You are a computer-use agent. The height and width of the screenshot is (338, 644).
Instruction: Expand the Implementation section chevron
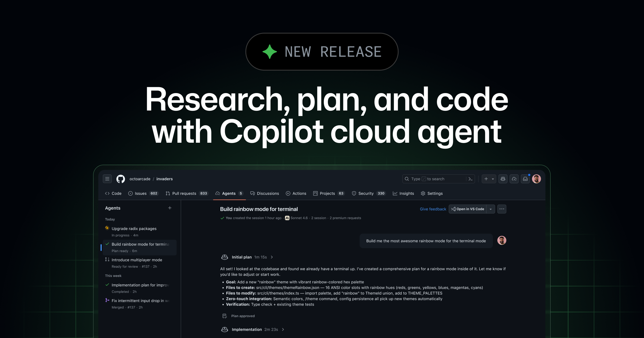tap(283, 329)
